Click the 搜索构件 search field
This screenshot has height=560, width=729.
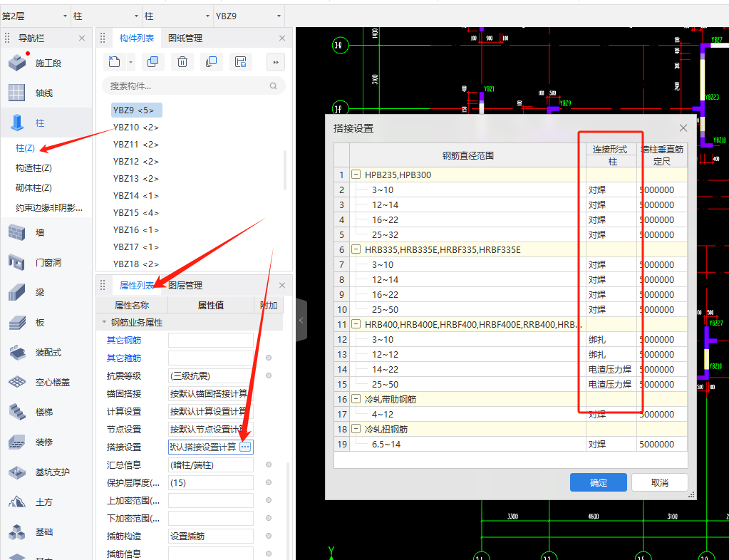(x=193, y=86)
